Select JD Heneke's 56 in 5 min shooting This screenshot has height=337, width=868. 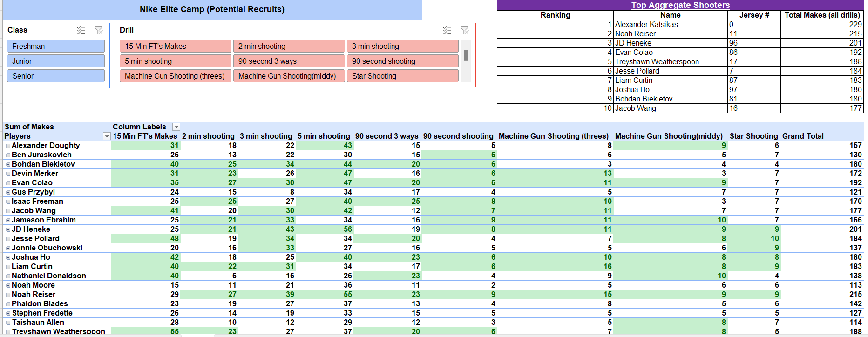point(324,229)
